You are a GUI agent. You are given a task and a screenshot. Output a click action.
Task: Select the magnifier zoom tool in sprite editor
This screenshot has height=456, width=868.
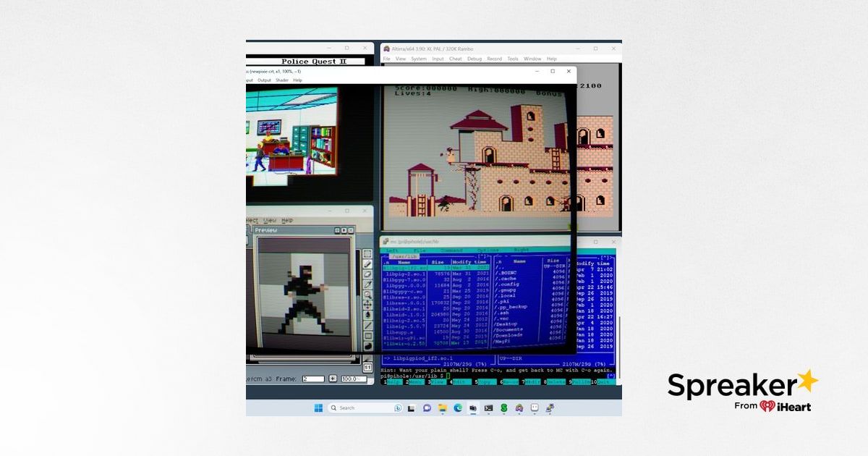367,295
